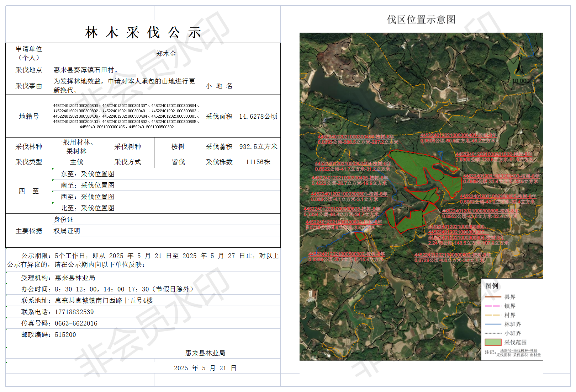This screenshot has height=392, width=576.
Task: Click the magenta 镇界 line symbol in legend
Action: click(493, 306)
